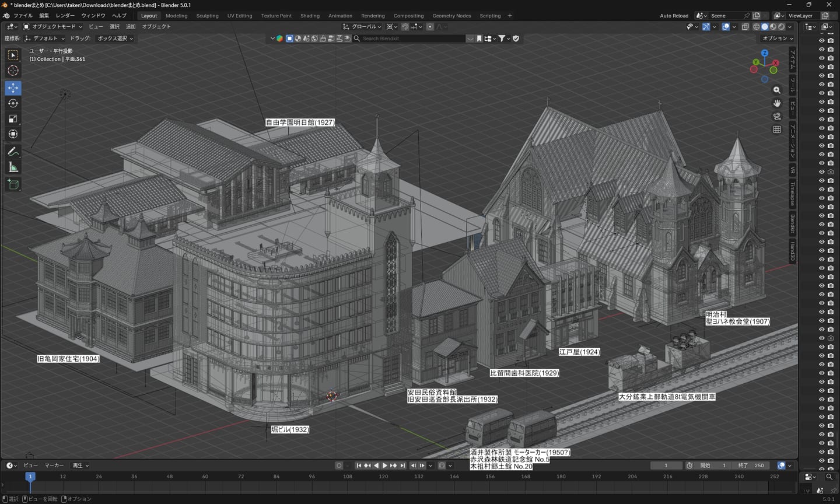840x504 pixels.
Task: Open the Geometry Nodes workspace tab
Action: coord(452,16)
